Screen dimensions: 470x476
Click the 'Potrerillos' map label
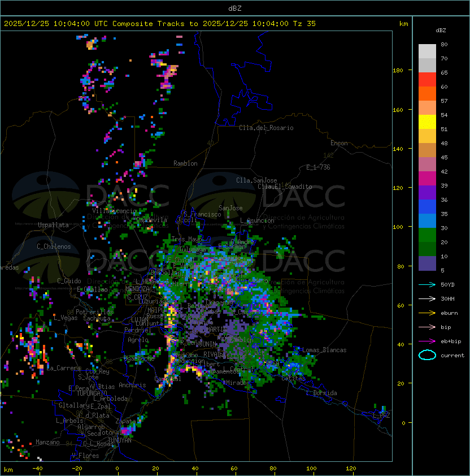pyautogui.click(x=94, y=312)
